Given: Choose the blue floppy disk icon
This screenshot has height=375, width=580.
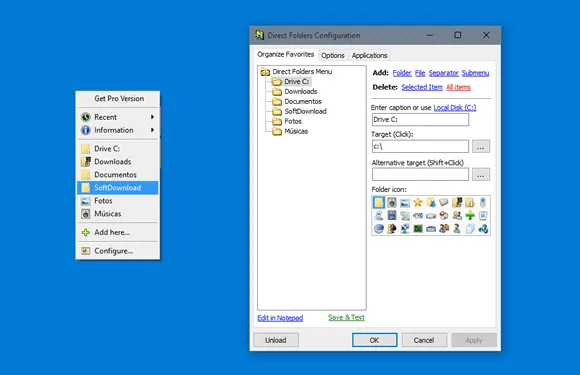Looking at the screenshot, I should click(x=392, y=215).
